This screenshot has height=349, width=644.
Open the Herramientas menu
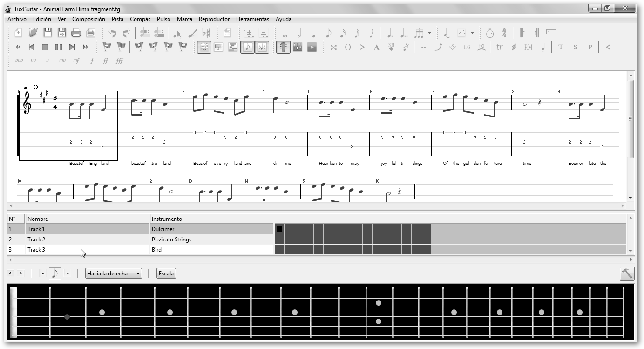click(252, 19)
